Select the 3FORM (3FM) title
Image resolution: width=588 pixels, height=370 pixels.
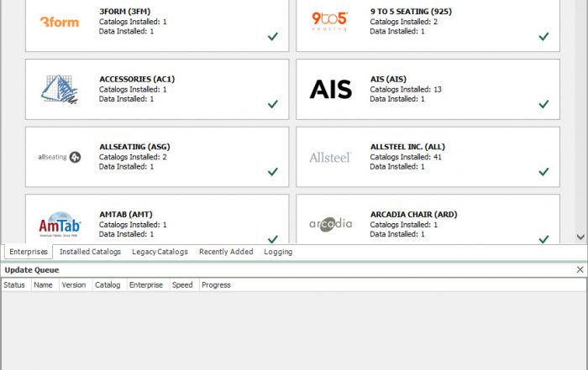coord(125,12)
